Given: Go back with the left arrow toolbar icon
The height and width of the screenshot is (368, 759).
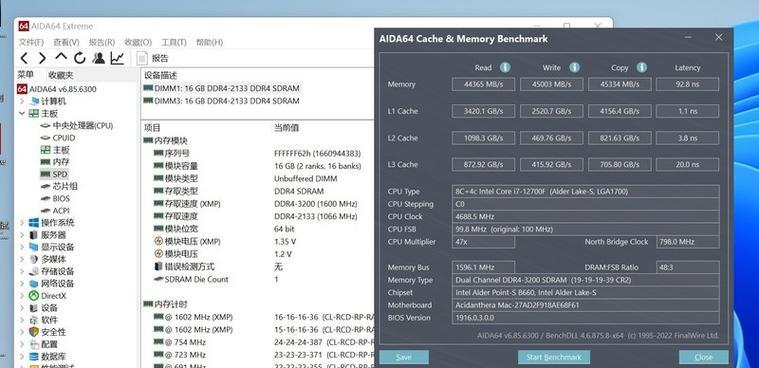Looking at the screenshot, I should tap(24, 59).
